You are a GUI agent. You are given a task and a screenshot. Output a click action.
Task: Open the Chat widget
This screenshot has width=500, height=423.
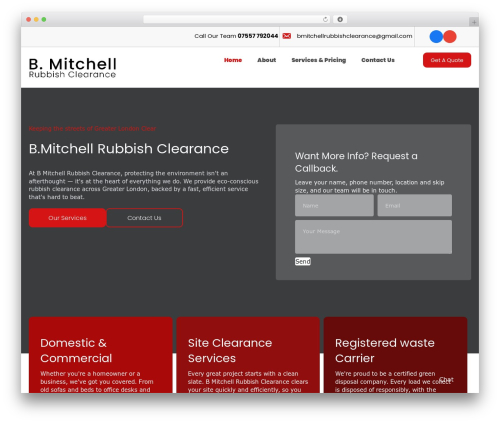click(447, 379)
